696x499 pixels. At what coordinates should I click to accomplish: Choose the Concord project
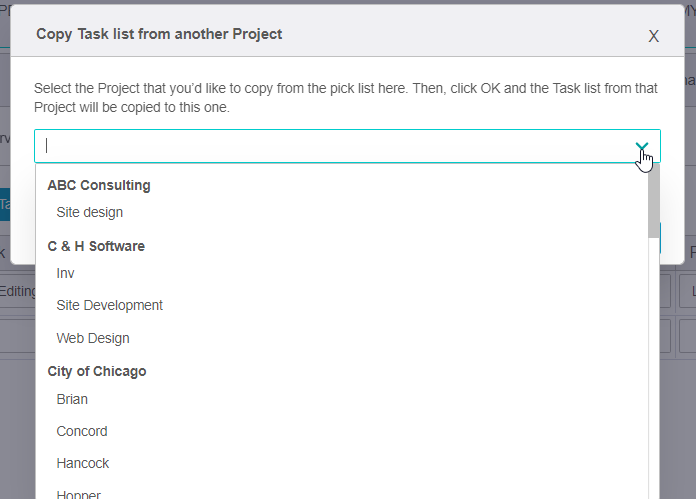(x=82, y=431)
